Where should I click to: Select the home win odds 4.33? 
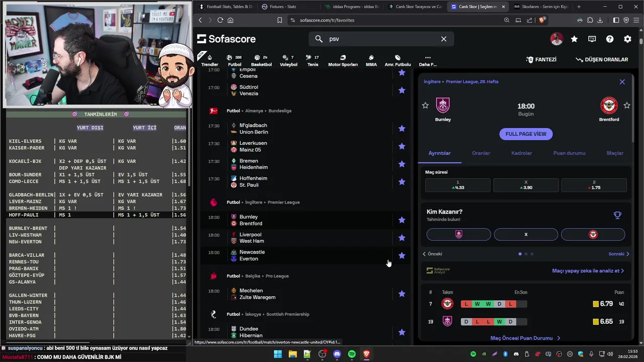tap(458, 185)
